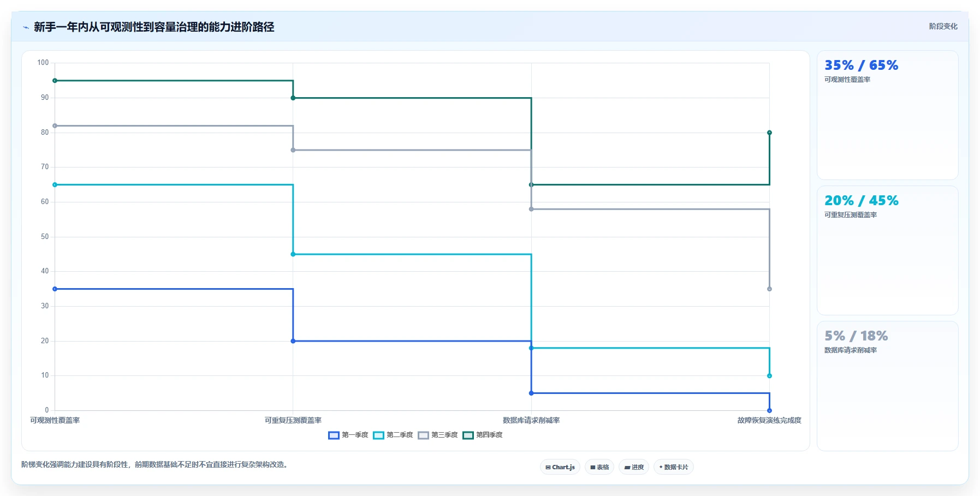Screen dimensions: 980x496
Task: Click the gray point at 58 on 数据库请求削减率
Action: [x=531, y=209]
